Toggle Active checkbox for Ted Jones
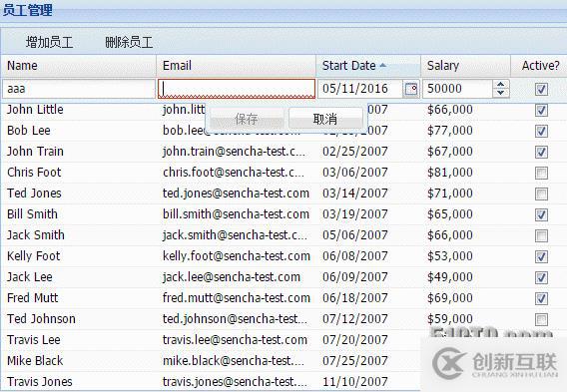 click(541, 195)
